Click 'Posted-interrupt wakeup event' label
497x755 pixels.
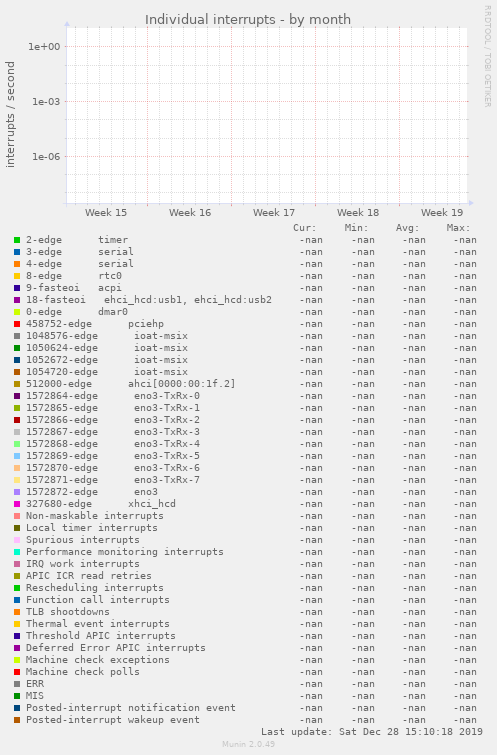[x=112, y=720]
